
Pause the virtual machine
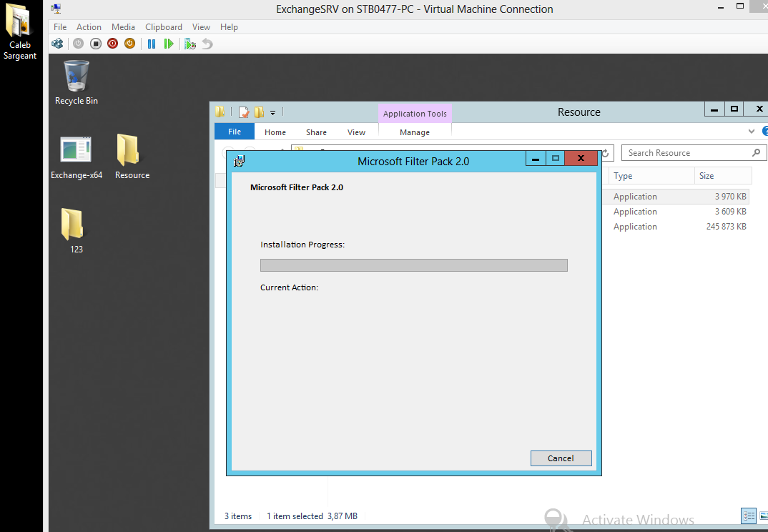tap(152, 44)
